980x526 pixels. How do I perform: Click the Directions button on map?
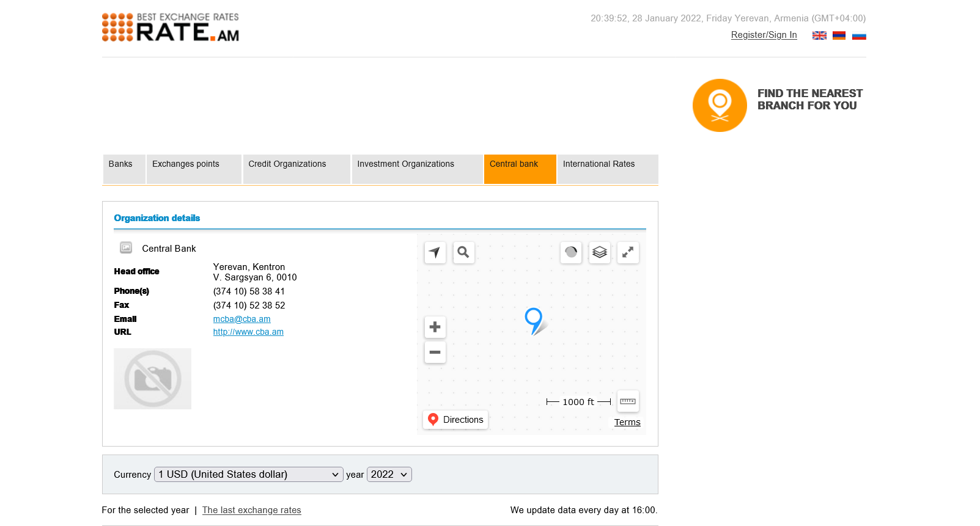pos(455,420)
